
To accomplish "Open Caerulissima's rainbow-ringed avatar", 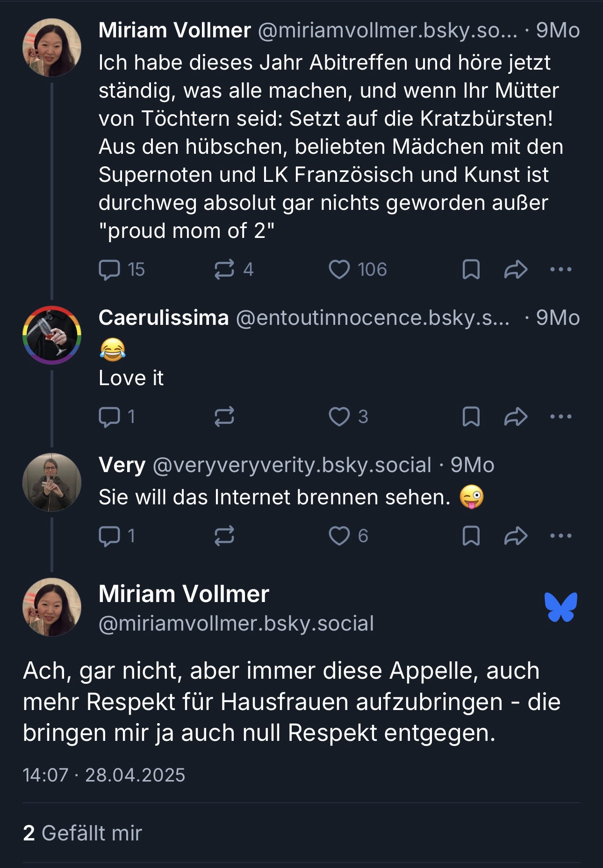I will point(52,335).
